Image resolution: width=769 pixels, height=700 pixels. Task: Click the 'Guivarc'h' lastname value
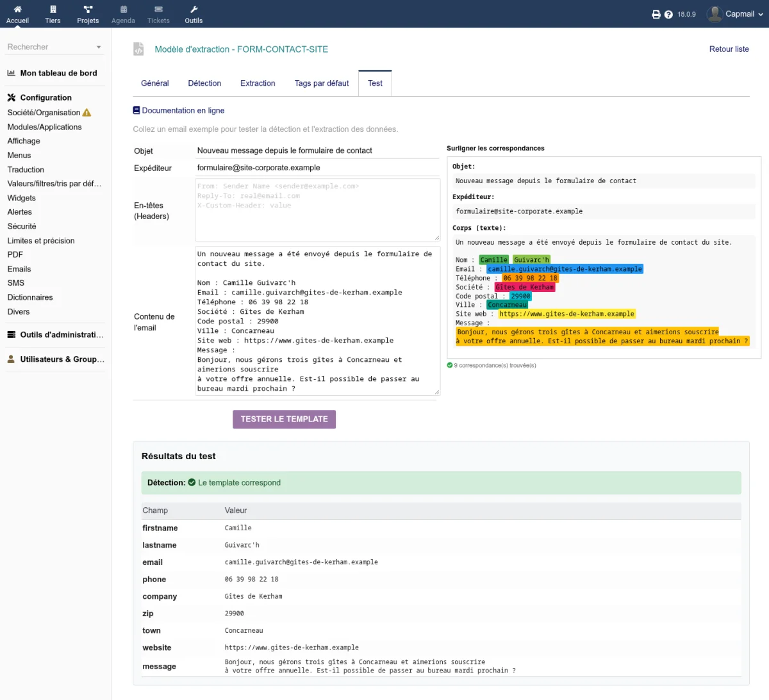click(x=242, y=546)
